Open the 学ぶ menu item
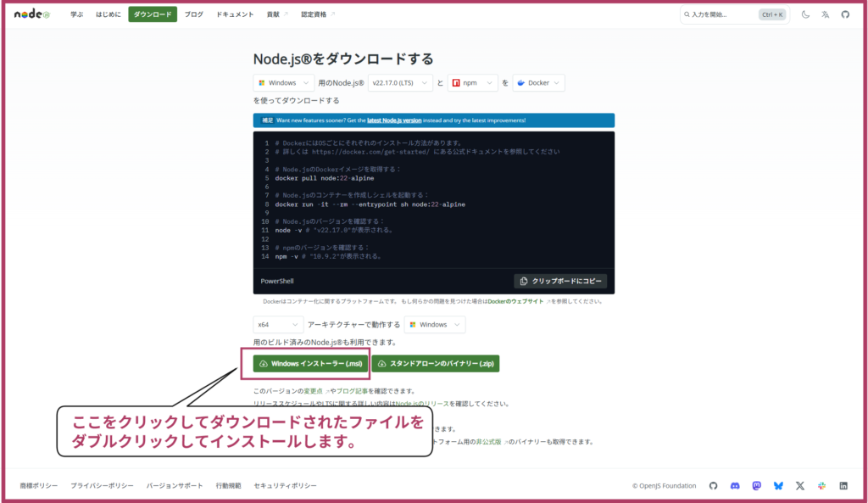The width and height of the screenshot is (868, 503). [77, 14]
